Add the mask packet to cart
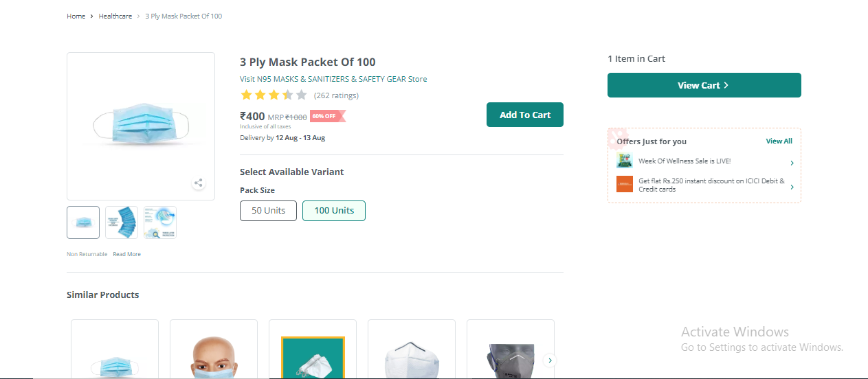Image resolution: width=868 pixels, height=379 pixels. coord(525,115)
